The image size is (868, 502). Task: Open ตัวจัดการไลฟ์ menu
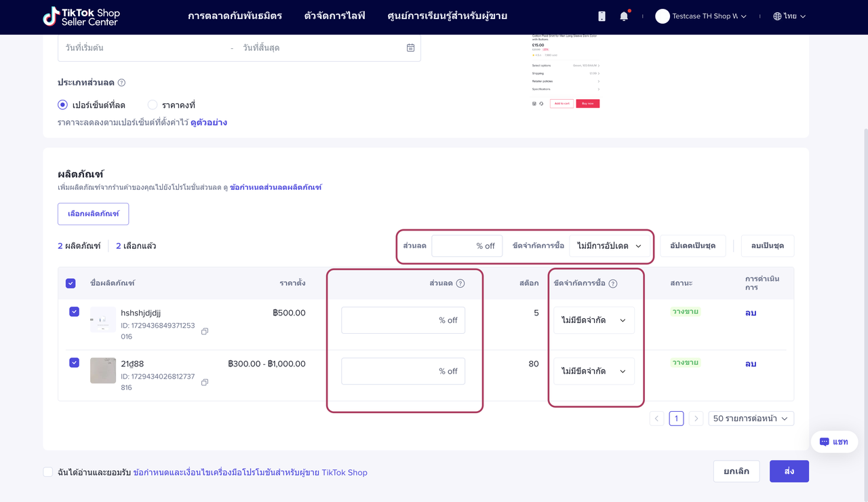point(334,16)
